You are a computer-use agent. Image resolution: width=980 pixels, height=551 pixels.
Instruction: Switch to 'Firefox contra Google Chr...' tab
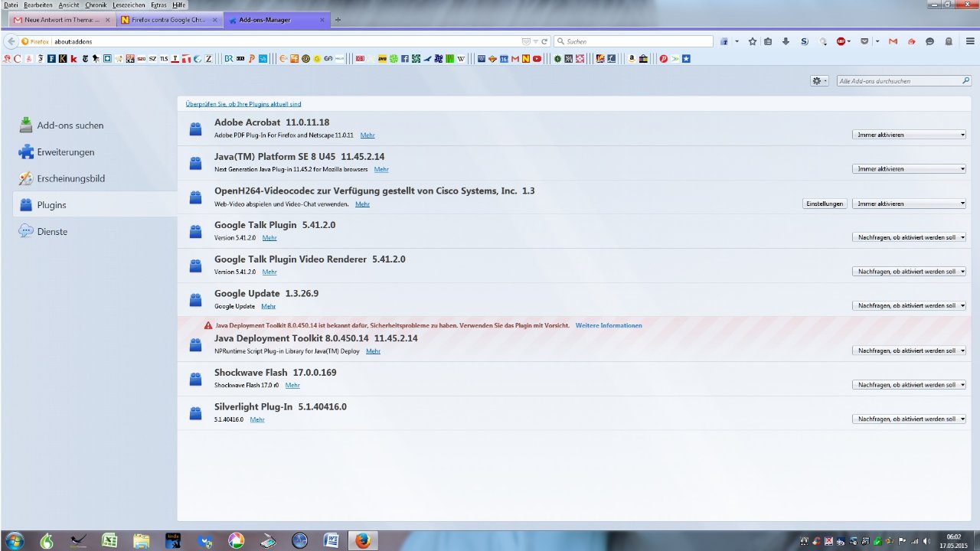168,20
